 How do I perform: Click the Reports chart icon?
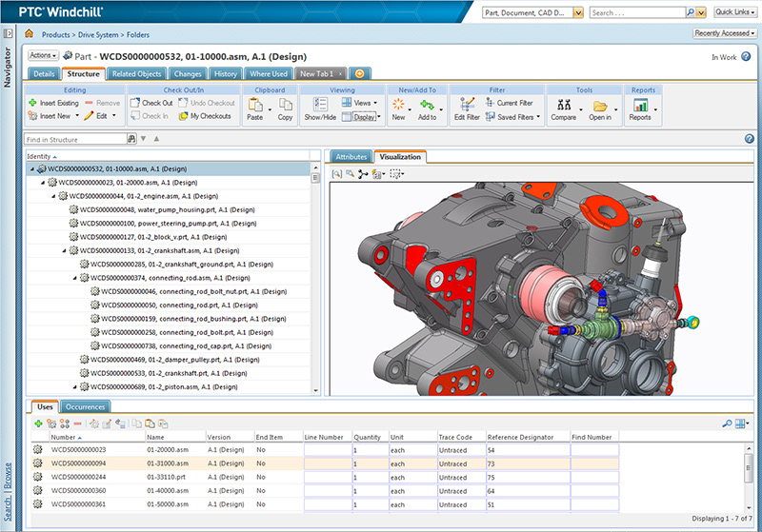click(640, 105)
